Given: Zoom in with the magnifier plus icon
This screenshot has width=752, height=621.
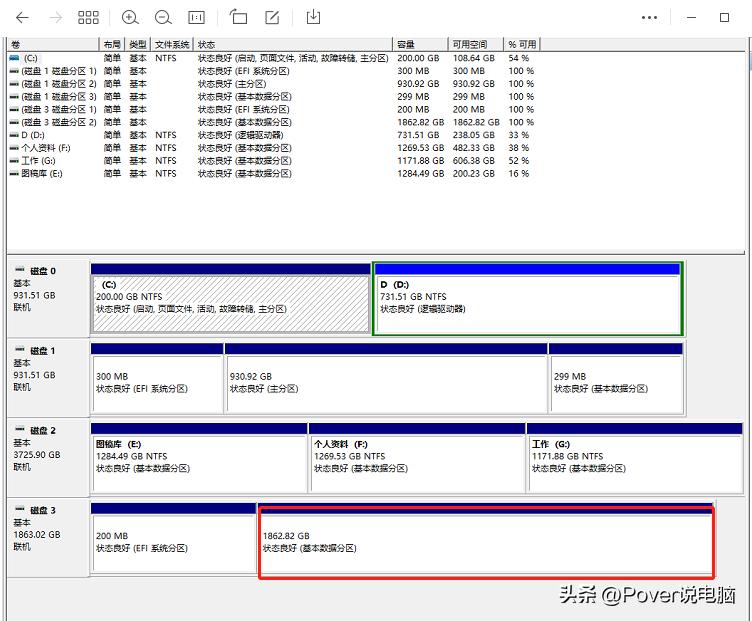Looking at the screenshot, I should (130, 17).
